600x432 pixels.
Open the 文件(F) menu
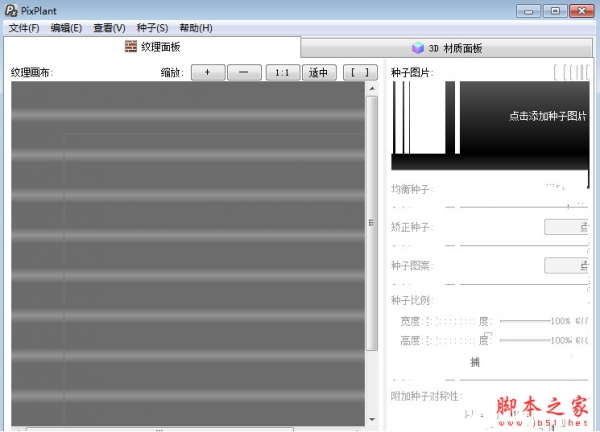24,28
